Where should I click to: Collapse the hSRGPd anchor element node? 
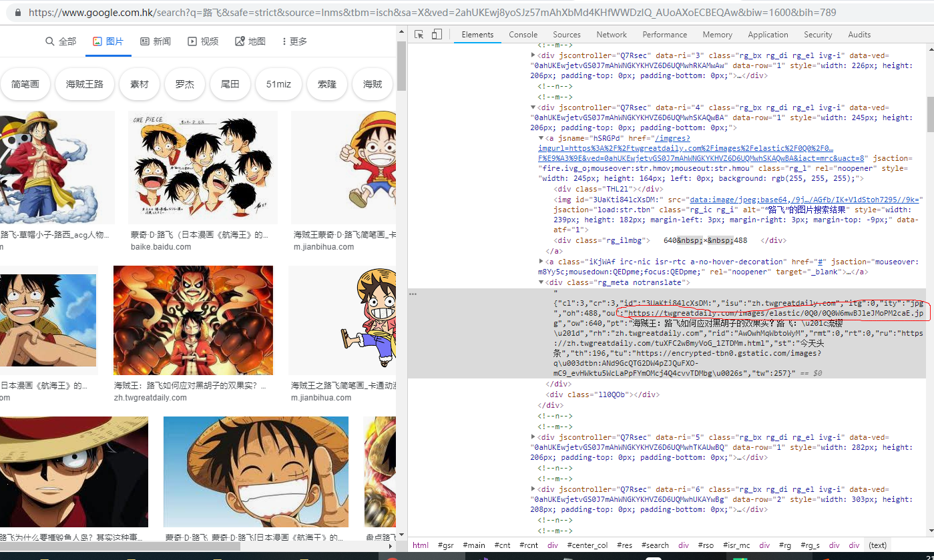[x=541, y=137]
